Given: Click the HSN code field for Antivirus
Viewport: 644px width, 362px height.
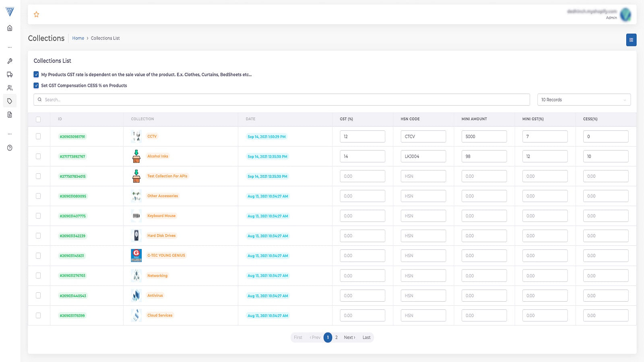Looking at the screenshot, I should pyautogui.click(x=423, y=296).
